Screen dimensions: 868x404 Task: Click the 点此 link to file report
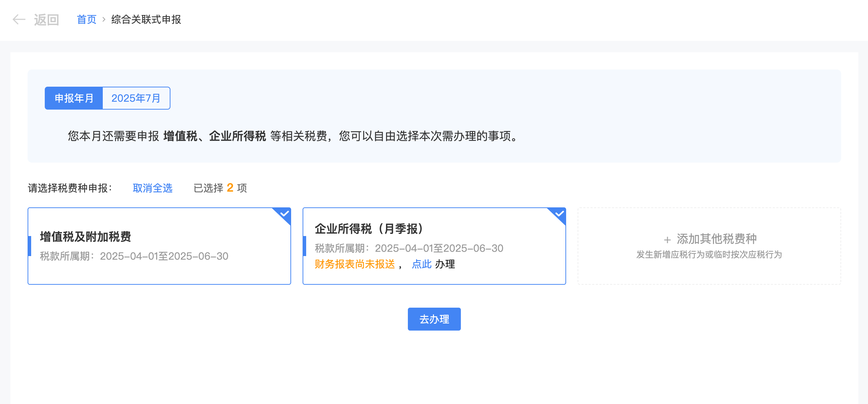click(422, 264)
